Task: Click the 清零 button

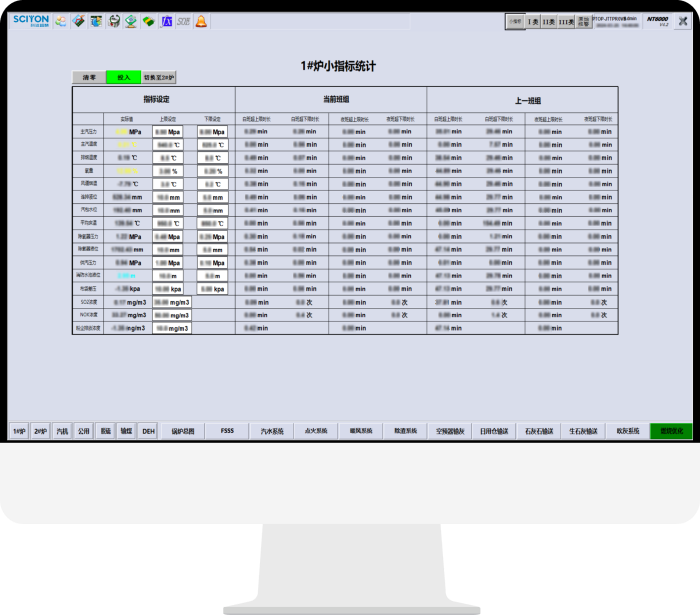Action: pyautogui.click(x=89, y=77)
